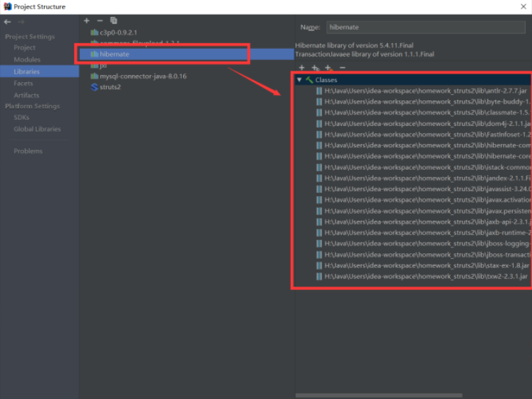This screenshot has width=532, height=399.
Task: Open Artifacts settings page
Action: click(x=26, y=96)
